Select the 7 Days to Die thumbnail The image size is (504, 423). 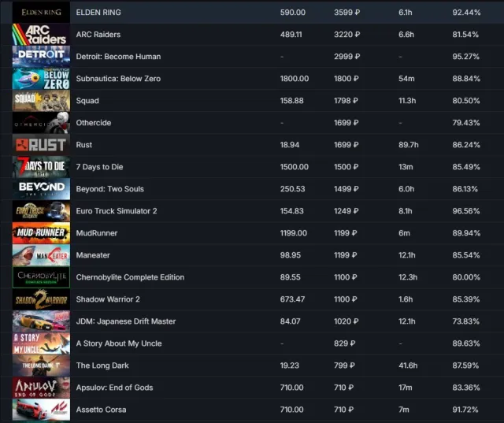tap(41, 167)
